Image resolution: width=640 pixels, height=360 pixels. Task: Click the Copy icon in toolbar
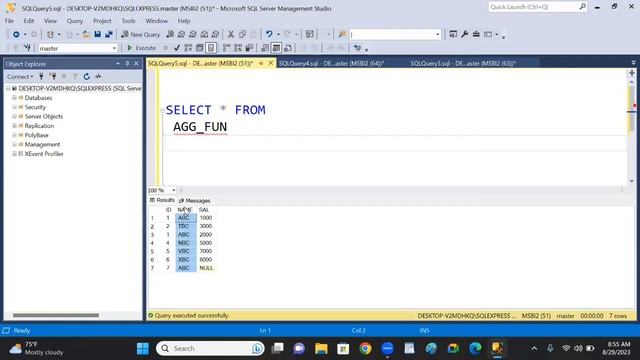tap(242, 35)
